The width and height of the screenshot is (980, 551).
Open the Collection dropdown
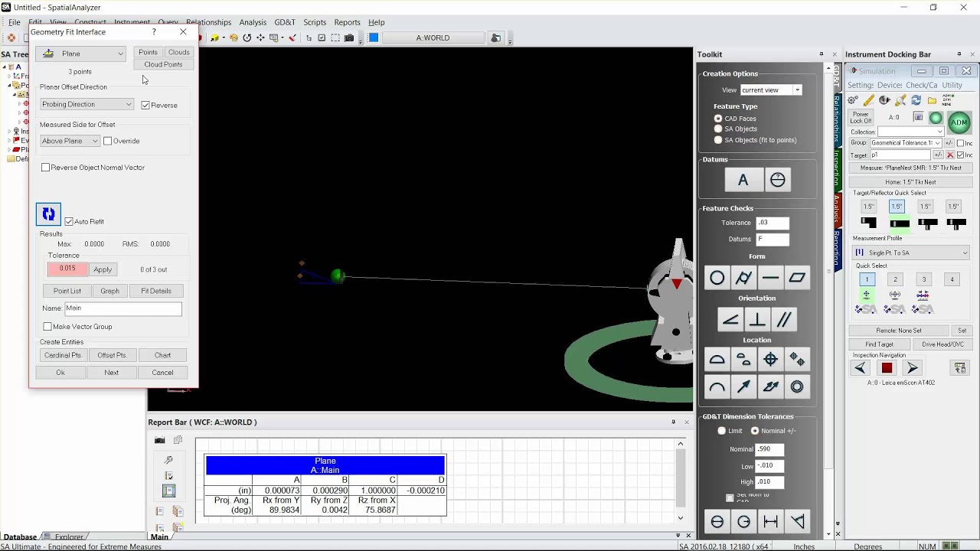(910, 132)
